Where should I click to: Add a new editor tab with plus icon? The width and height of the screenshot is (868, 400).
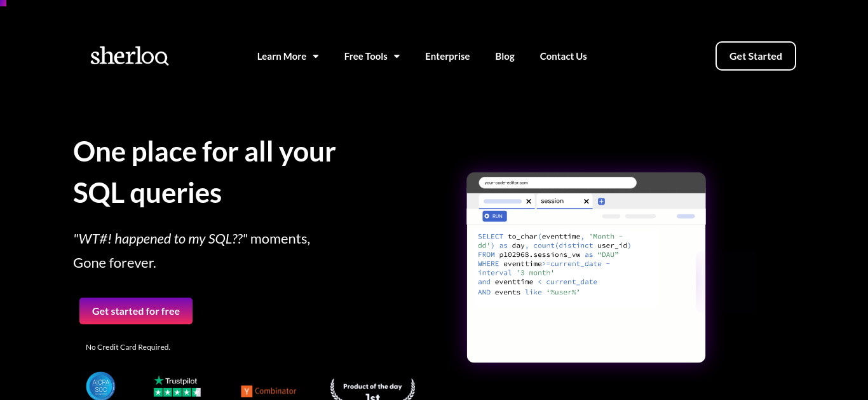click(x=601, y=202)
